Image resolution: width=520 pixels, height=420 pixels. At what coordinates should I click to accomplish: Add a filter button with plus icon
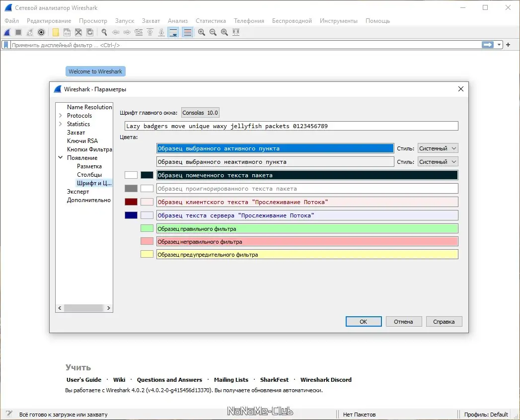coord(508,44)
